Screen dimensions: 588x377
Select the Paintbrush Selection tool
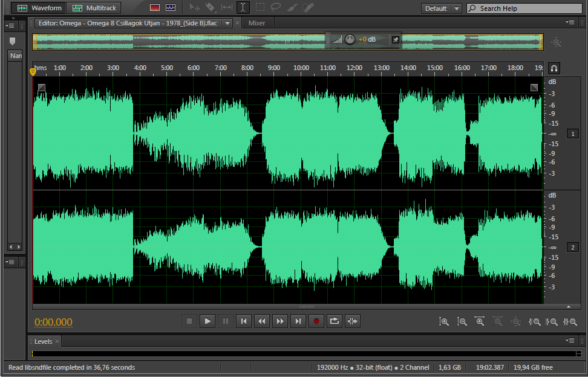click(x=292, y=7)
